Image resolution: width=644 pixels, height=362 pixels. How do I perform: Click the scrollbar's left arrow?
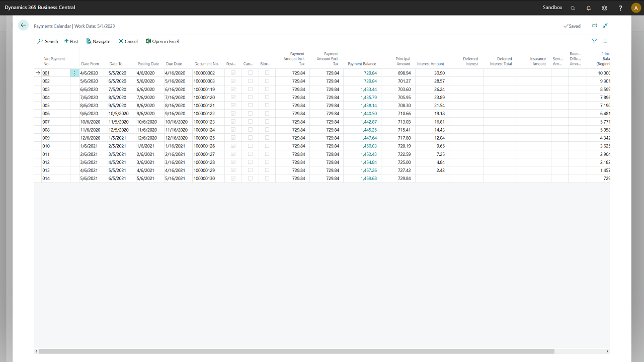(36, 351)
